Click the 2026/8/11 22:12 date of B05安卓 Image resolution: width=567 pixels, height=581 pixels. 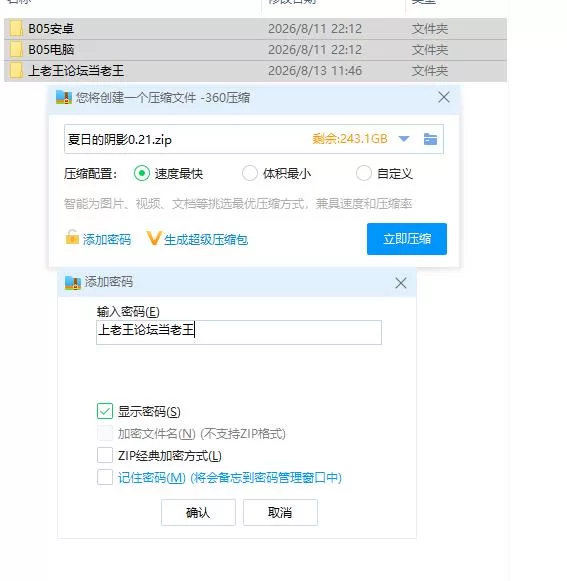315,29
